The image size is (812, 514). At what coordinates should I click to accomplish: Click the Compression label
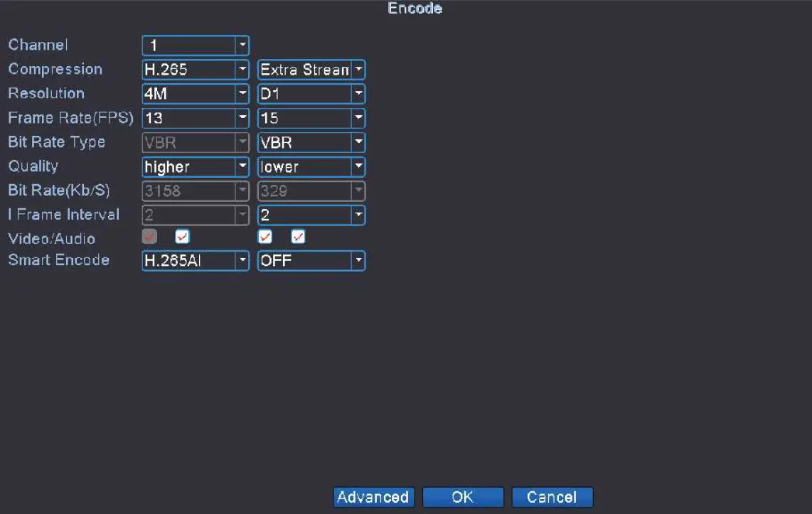point(55,70)
